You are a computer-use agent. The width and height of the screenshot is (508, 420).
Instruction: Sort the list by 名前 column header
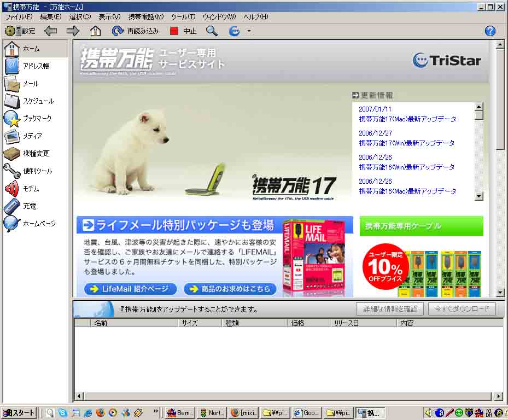134,323
